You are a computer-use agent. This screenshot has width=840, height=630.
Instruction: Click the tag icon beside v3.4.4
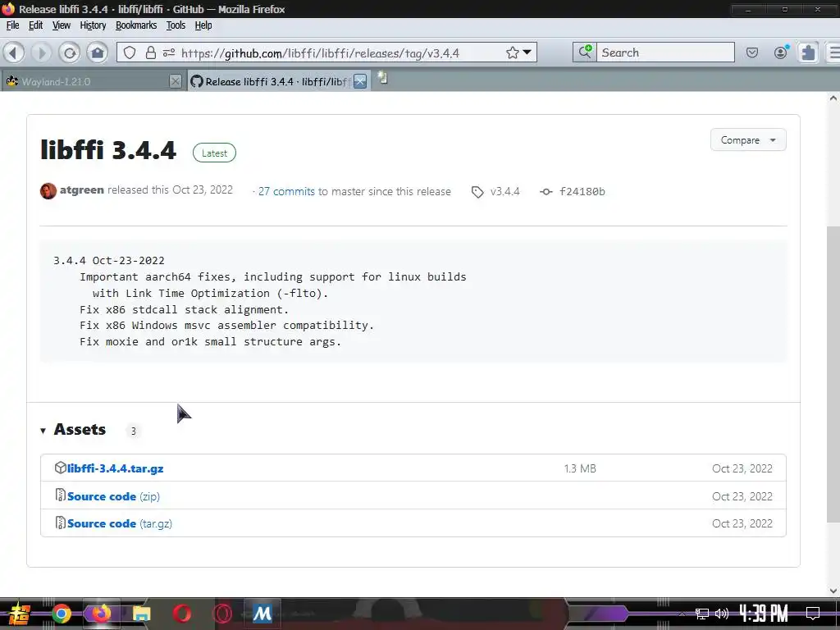(x=477, y=192)
